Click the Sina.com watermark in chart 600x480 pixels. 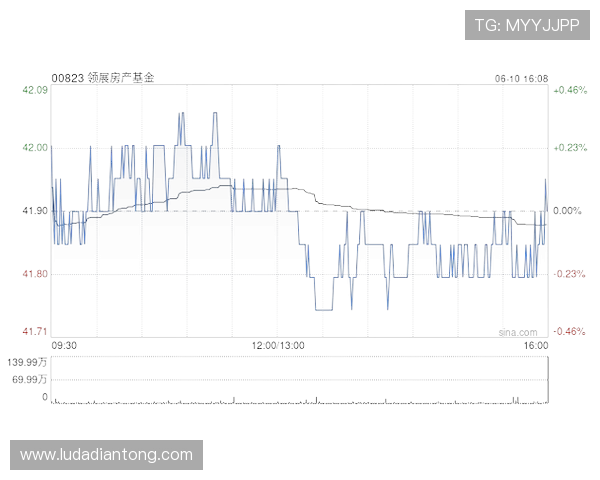518,331
